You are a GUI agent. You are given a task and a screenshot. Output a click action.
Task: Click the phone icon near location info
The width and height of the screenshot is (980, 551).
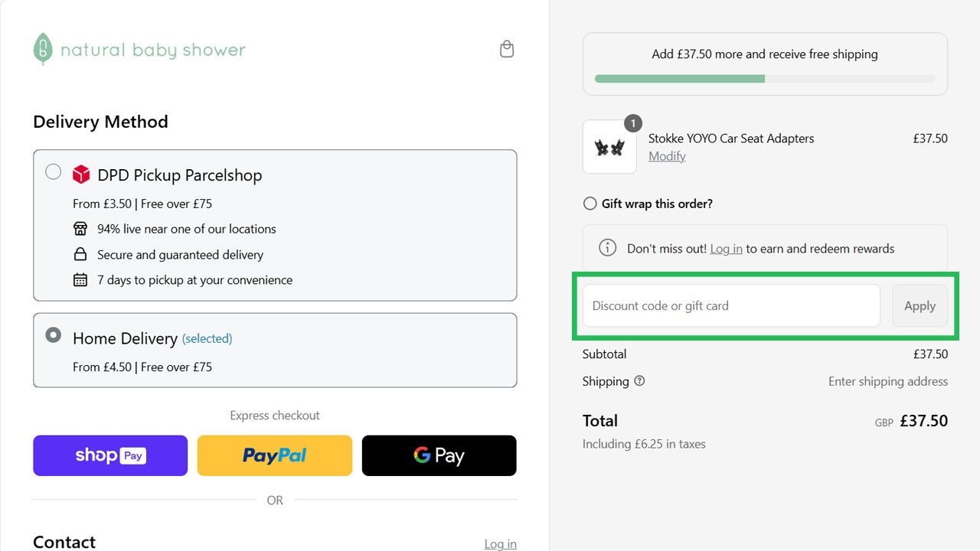[80, 228]
